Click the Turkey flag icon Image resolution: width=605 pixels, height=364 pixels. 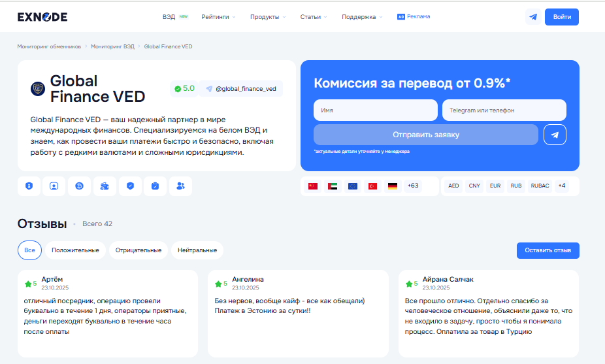372,186
